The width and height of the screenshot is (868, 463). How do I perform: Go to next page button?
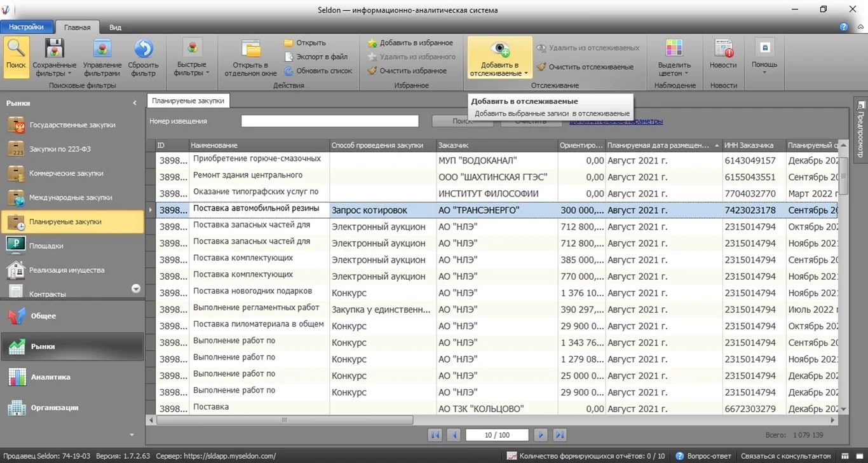click(541, 435)
